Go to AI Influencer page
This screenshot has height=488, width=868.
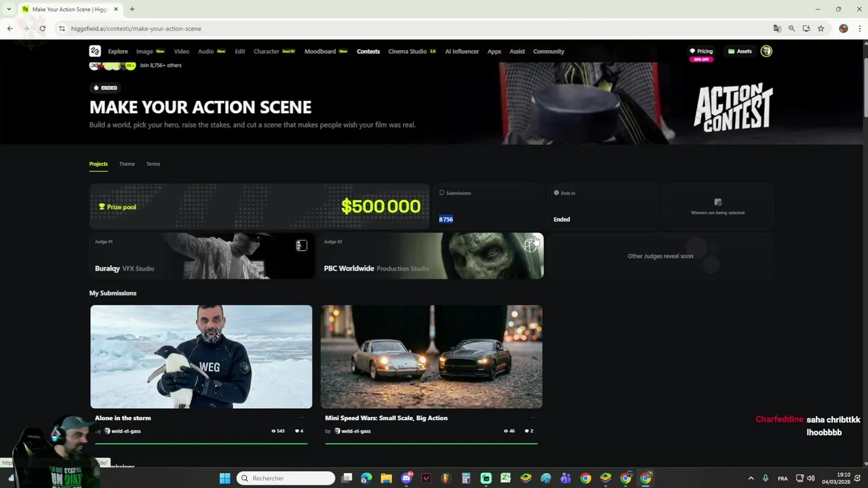point(462,52)
